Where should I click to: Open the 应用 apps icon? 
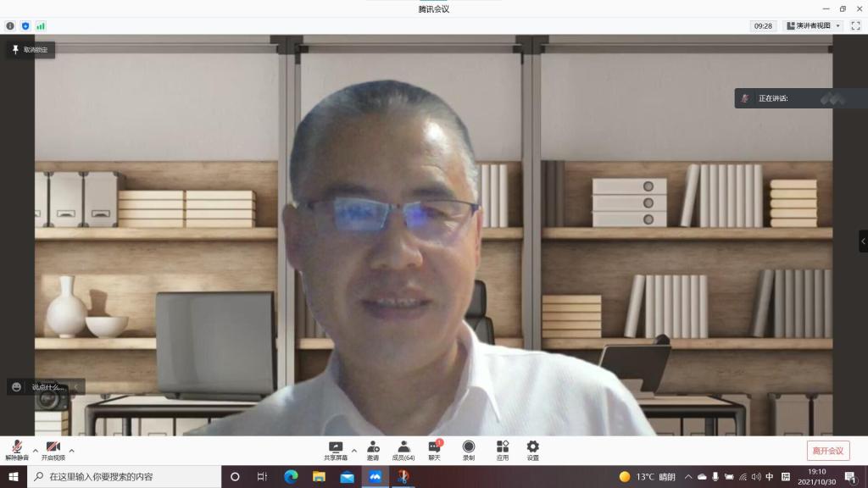503,449
